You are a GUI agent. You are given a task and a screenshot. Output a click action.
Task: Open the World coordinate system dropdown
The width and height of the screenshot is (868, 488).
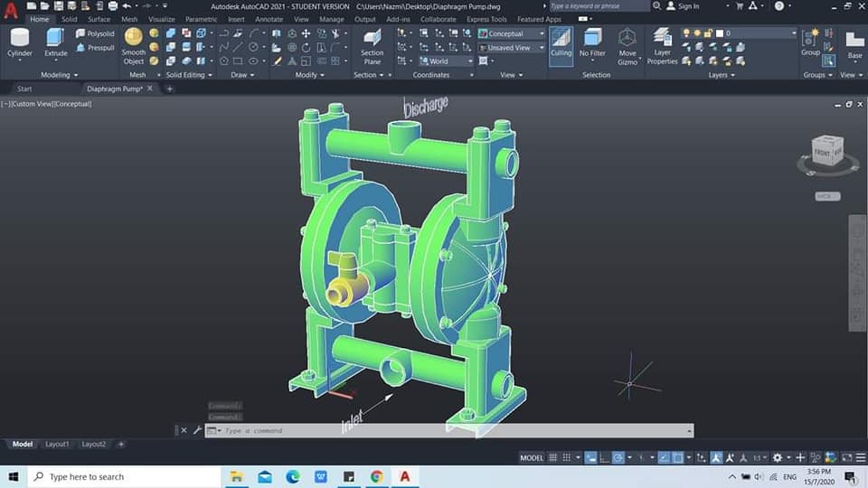point(446,61)
